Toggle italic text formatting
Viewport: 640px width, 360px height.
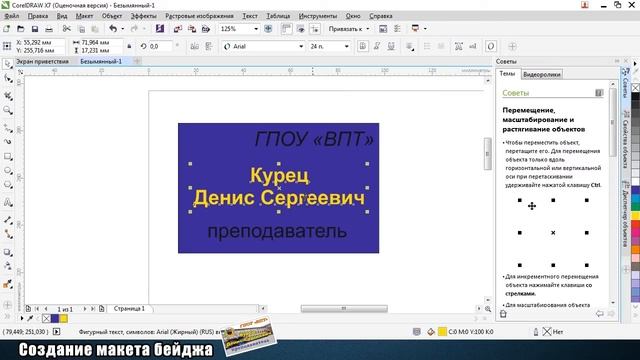point(377,47)
